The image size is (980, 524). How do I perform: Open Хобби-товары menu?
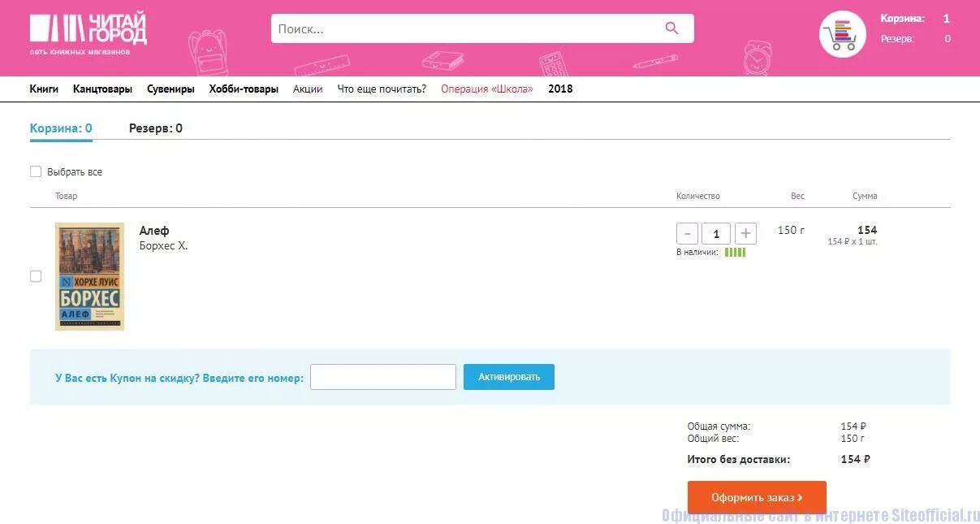244,89
